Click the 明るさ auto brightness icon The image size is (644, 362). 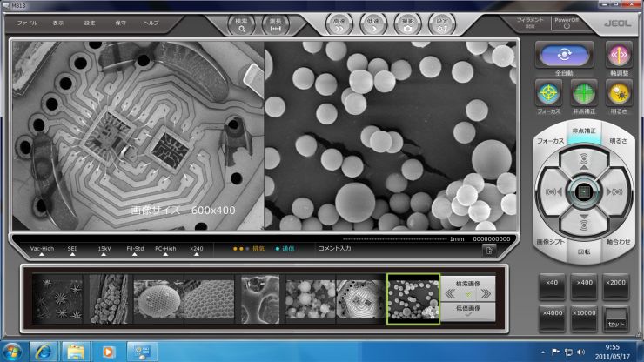(x=619, y=94)
